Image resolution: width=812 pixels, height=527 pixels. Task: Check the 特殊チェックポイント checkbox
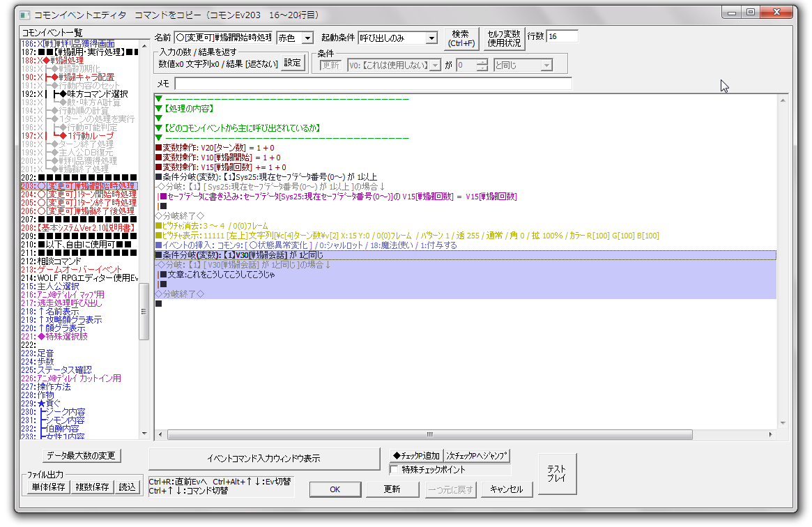tap(394, 470)
